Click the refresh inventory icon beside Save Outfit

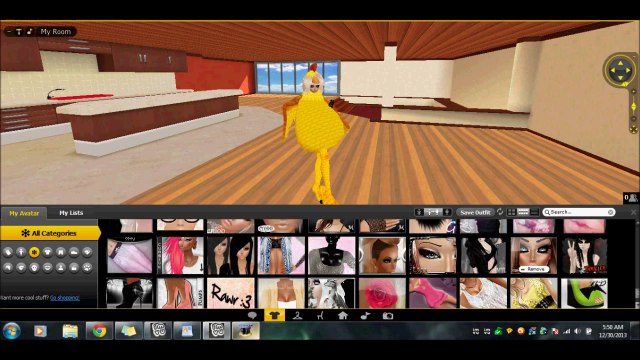[x=500, y=212]
